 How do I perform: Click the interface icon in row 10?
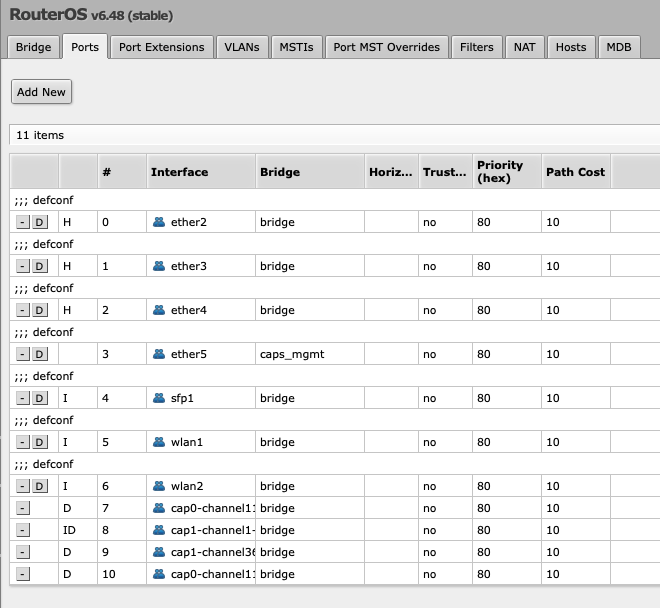pos(159,574)
